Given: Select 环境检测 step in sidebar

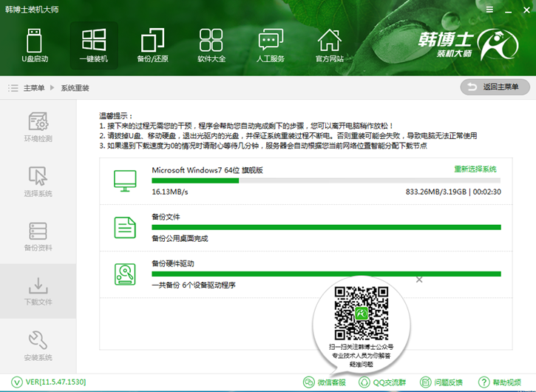Looking at the screenshot, I should [38, 127].
